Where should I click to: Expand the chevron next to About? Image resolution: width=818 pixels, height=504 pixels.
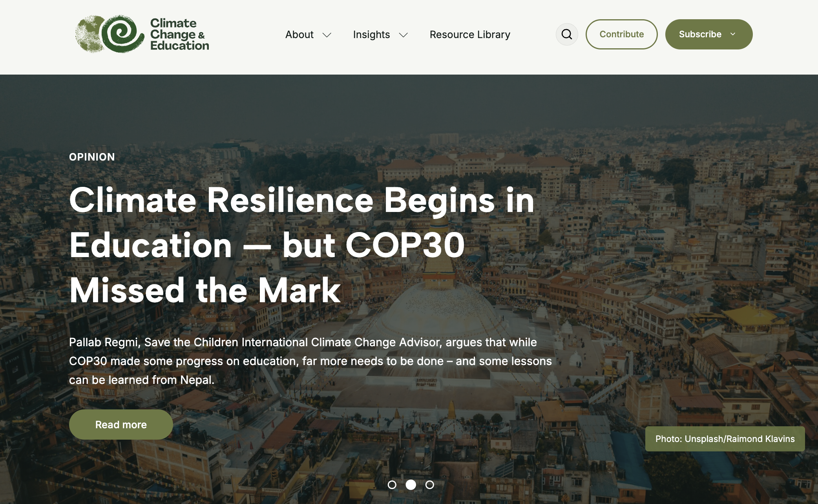[327, 35]
